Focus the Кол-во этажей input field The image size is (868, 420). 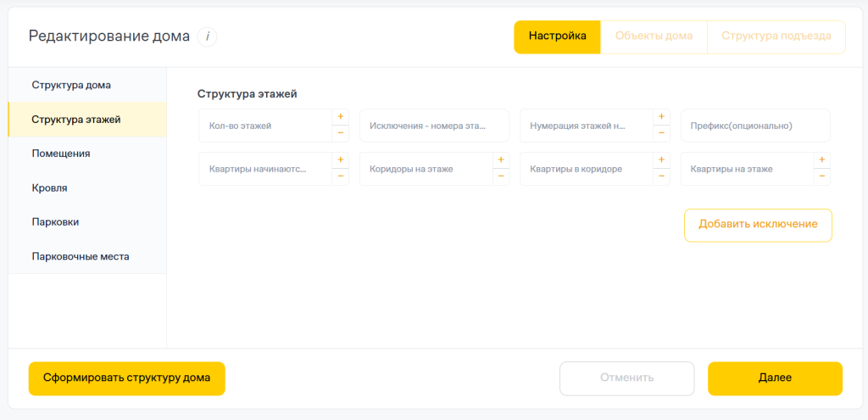tap(265, 126)
